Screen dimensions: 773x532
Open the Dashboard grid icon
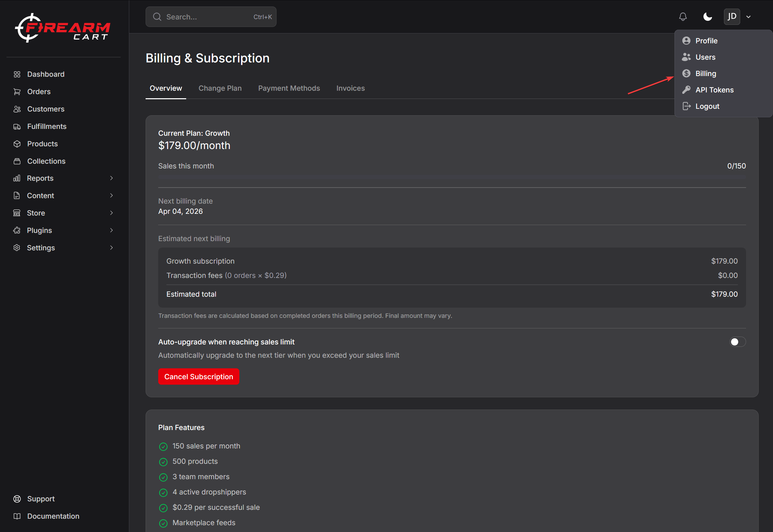click(17, 74)
